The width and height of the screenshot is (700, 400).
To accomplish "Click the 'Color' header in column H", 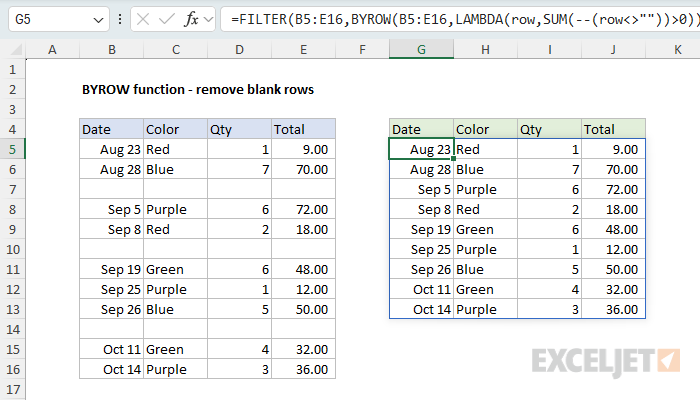I will tap(485, 129).
